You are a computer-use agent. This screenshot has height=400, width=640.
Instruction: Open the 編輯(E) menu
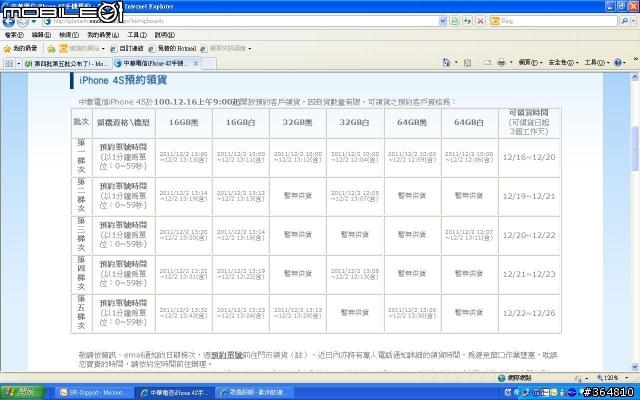point(41,35)
